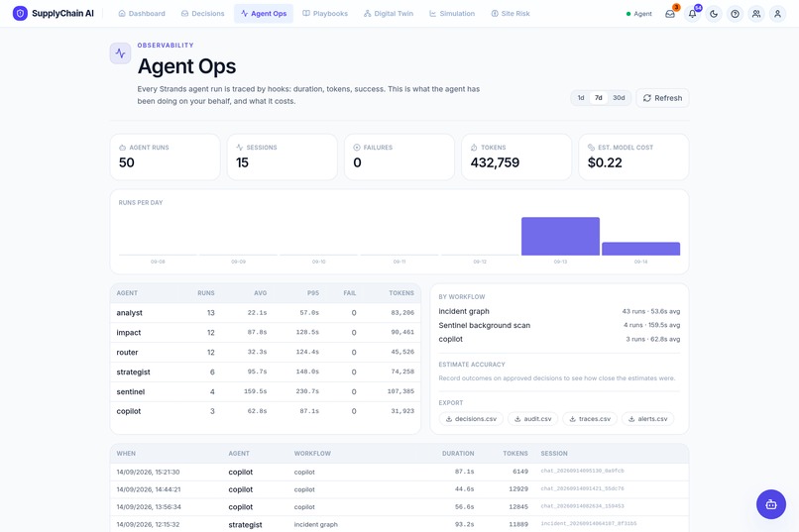Click the 09-13 bar in runs chart
This screenshot has height=532, width=799.
coord(560,236)
